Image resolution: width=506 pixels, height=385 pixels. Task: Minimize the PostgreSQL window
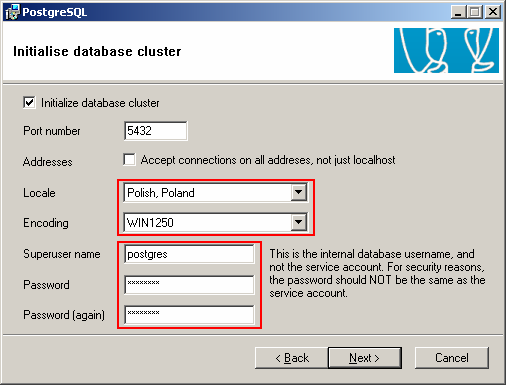click(458, 12)
